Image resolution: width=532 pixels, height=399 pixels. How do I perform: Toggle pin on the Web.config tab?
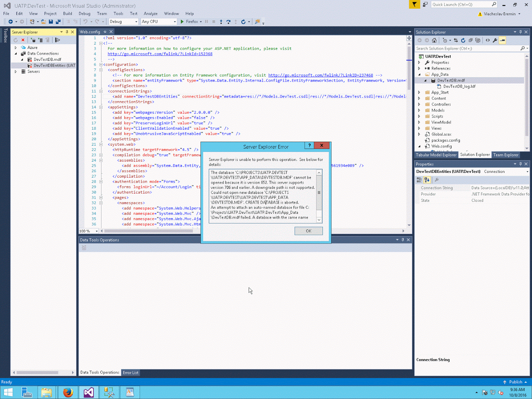105,32
